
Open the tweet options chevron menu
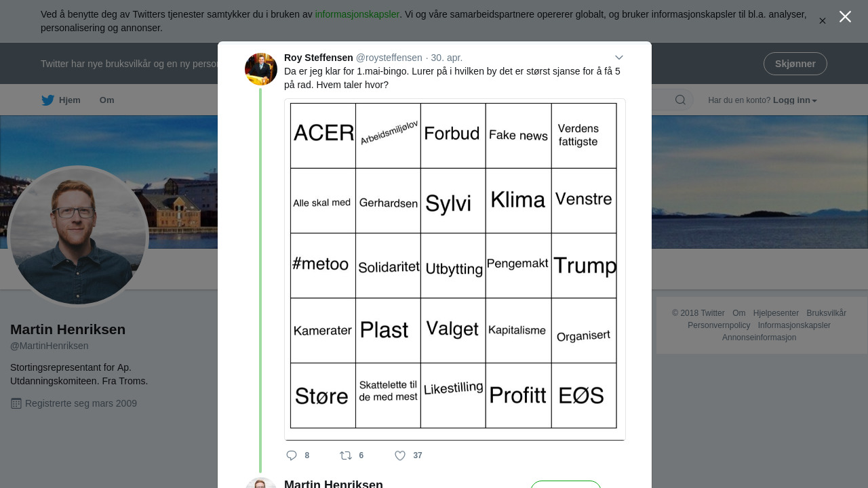tap(618, 58)
